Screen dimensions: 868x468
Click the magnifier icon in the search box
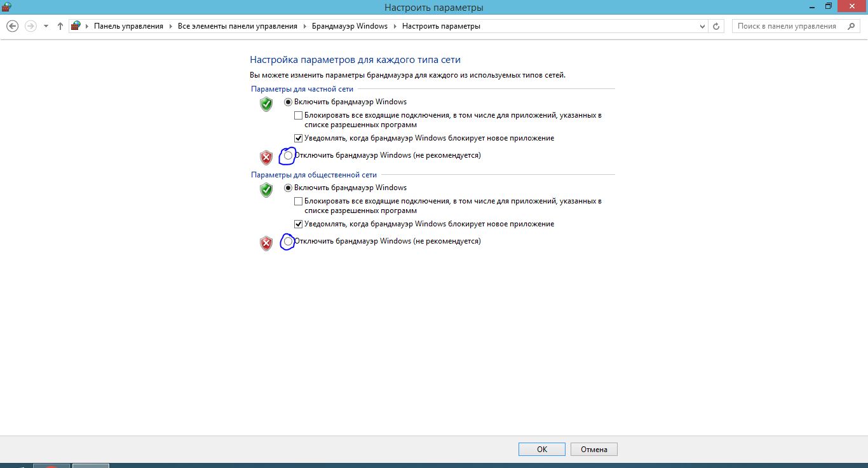pos(851,26)
